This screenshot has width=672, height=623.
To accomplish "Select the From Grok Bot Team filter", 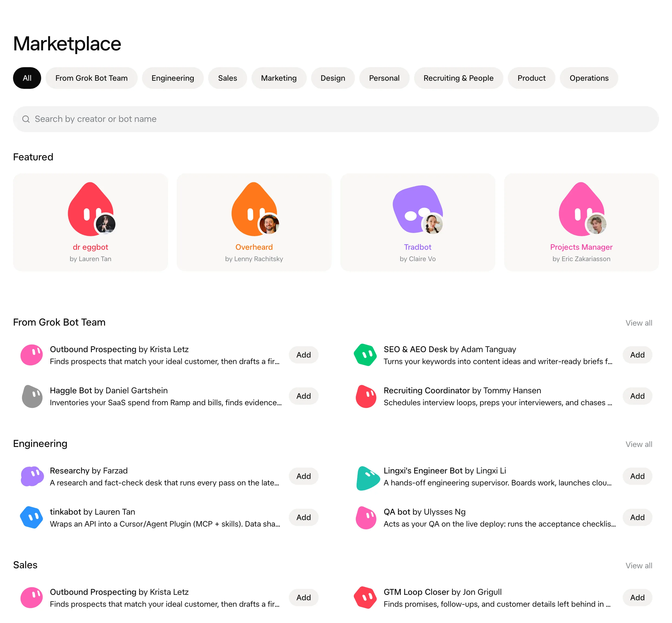I will 91,78.
